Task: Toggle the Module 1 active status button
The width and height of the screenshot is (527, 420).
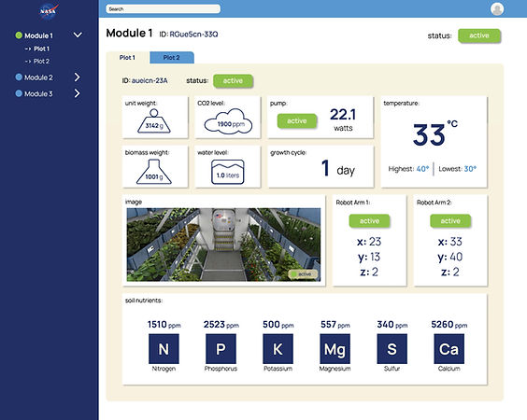Action: (x=479, y=35)
